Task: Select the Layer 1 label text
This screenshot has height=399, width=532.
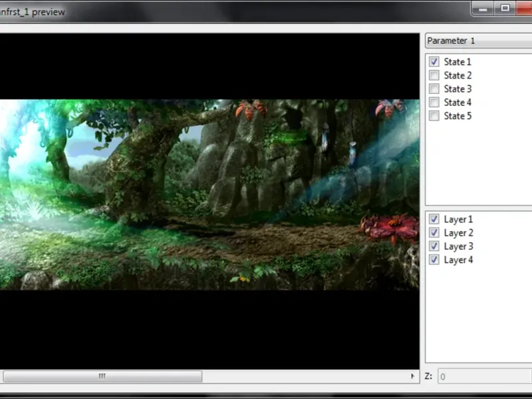Action: (x=458, y=219)
